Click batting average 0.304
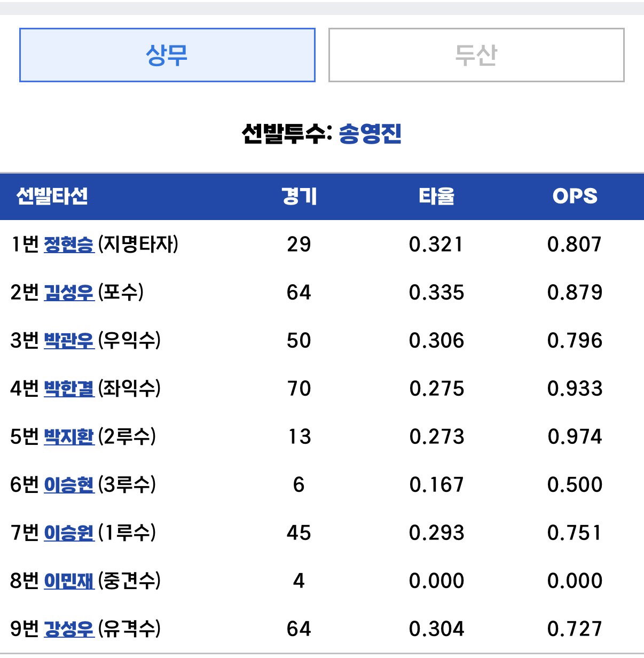644x658 pixels. pos(437,629)
